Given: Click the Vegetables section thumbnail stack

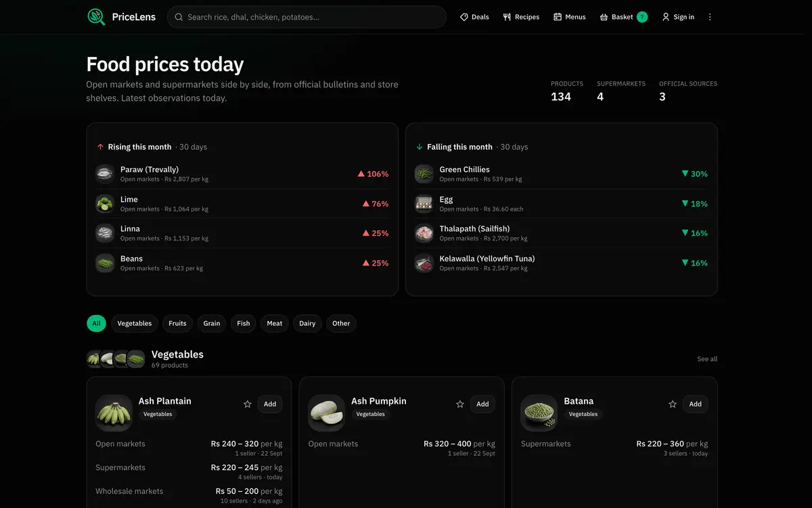Looking at the screenshot, I should coord(116,359).
